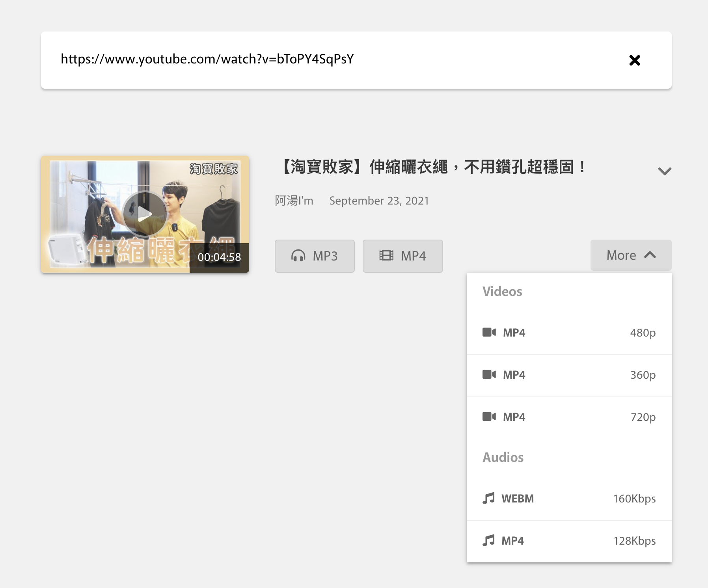Play the video thumbnail preview
The width and height of the screenshot is (708, 588).
[x=145, y=214]
